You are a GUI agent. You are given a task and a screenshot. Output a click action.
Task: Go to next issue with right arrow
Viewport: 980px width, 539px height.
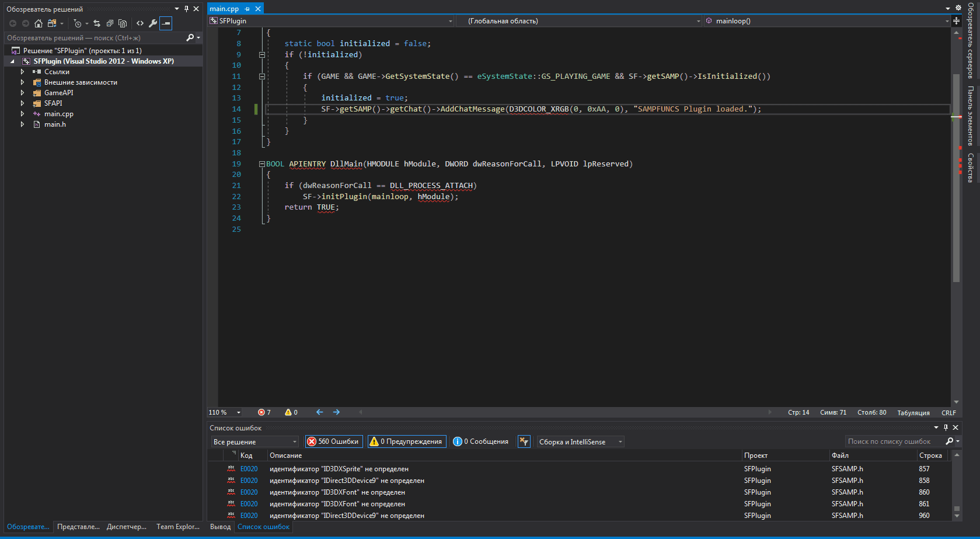[336, 412]
